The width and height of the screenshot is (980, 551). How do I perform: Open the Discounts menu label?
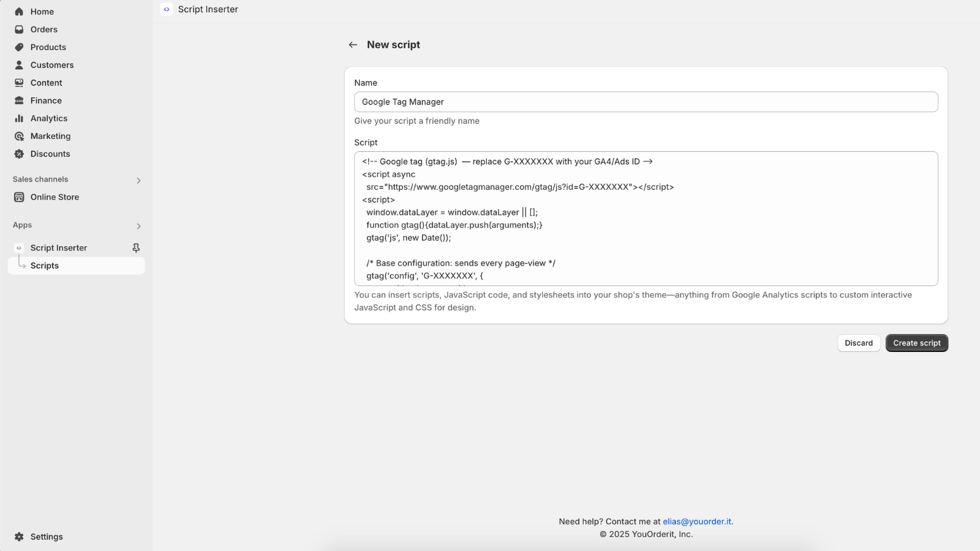pyautogui.click(x=50, y=154)
